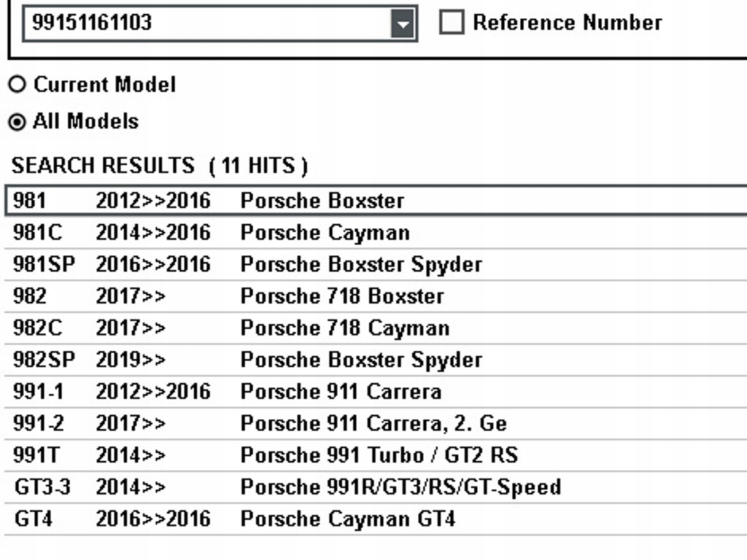Click the part number field 99151161103
Screen dimensions: 747x560
[208, 23]
